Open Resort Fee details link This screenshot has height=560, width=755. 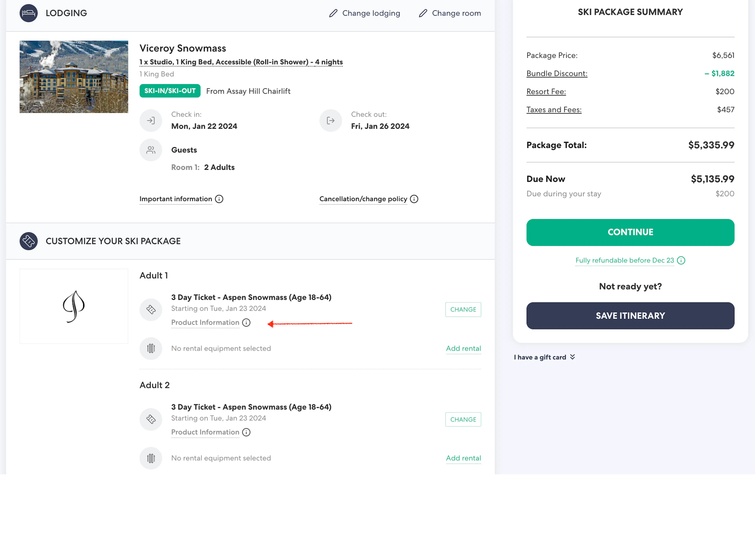546,92
